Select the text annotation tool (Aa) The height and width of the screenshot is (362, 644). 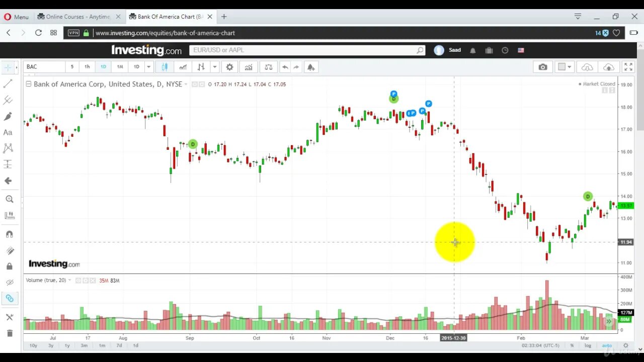8,132
